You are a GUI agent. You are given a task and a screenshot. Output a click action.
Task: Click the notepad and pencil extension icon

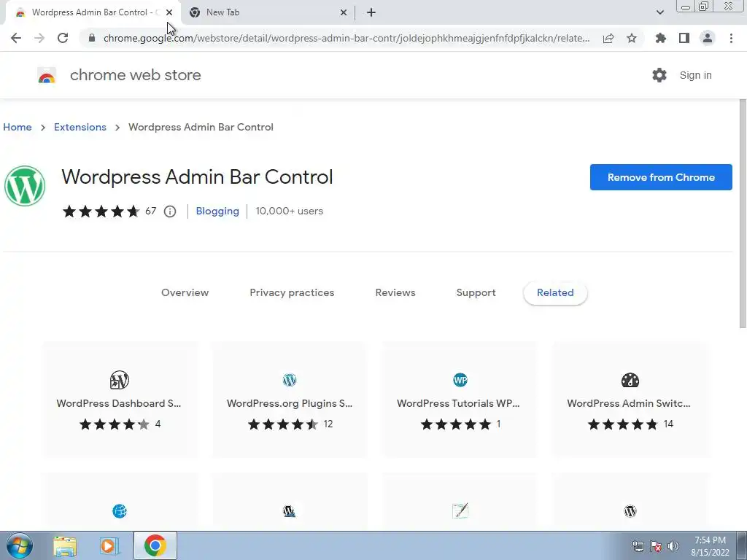[460, 510]
